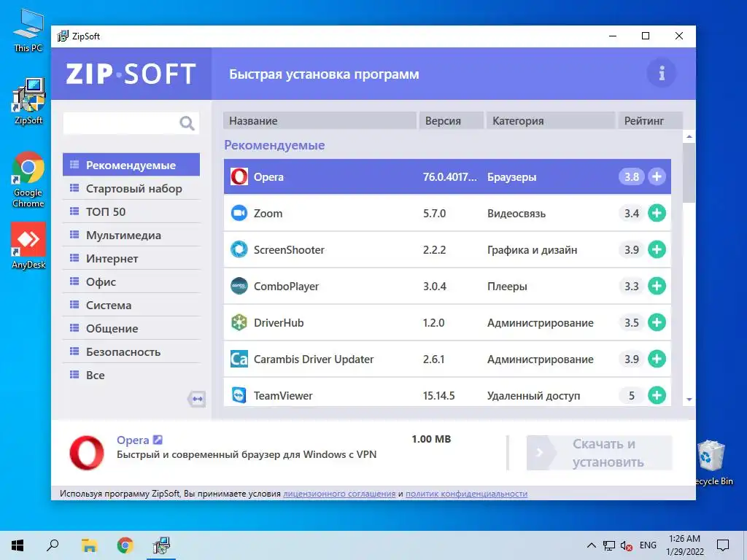Click the vertical scrollbar thumb
The height and width of the screenshot is (560, 747).
pyautogui.click(x=689, y=173)
